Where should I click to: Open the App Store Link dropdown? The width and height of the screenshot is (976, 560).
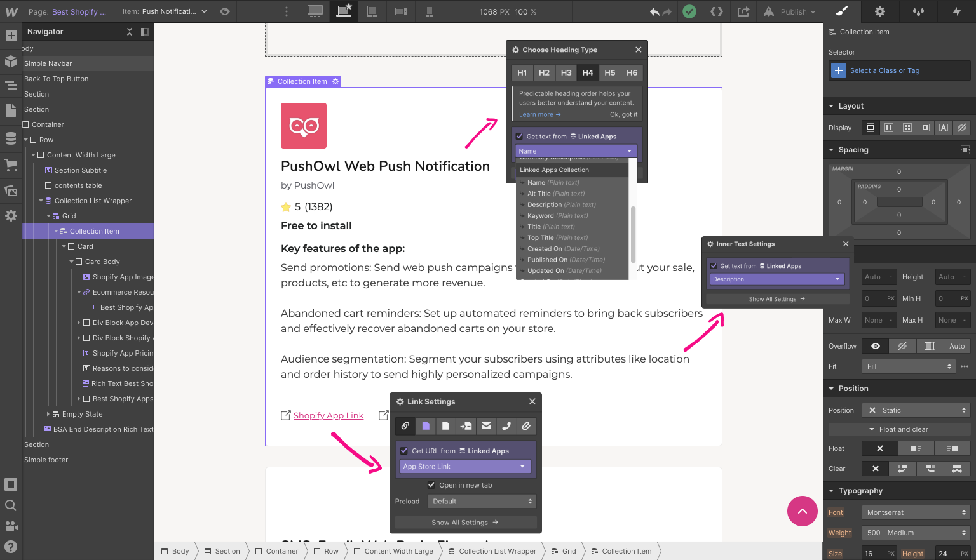(x=464, y=467)
